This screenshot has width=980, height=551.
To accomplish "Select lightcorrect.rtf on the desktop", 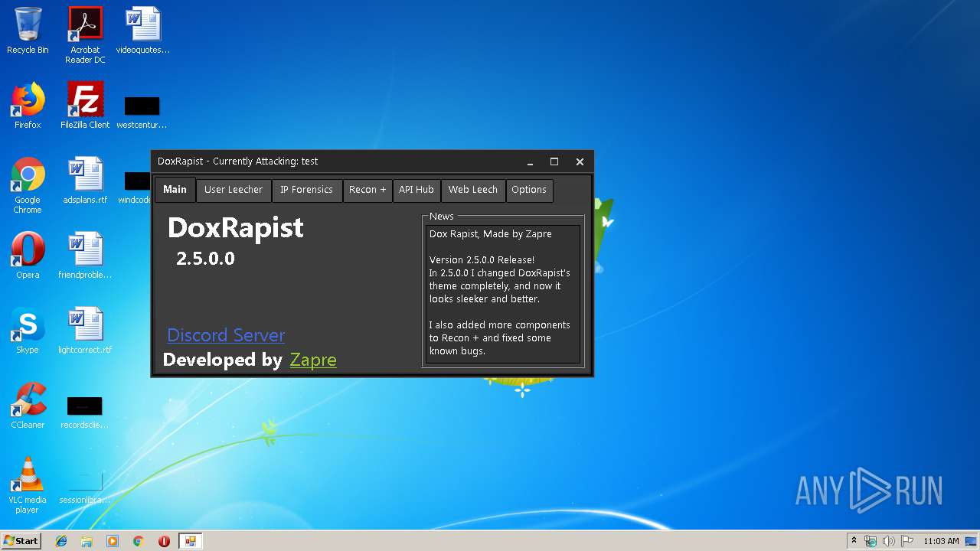I will pyautogui.click(x=85, y=331).
